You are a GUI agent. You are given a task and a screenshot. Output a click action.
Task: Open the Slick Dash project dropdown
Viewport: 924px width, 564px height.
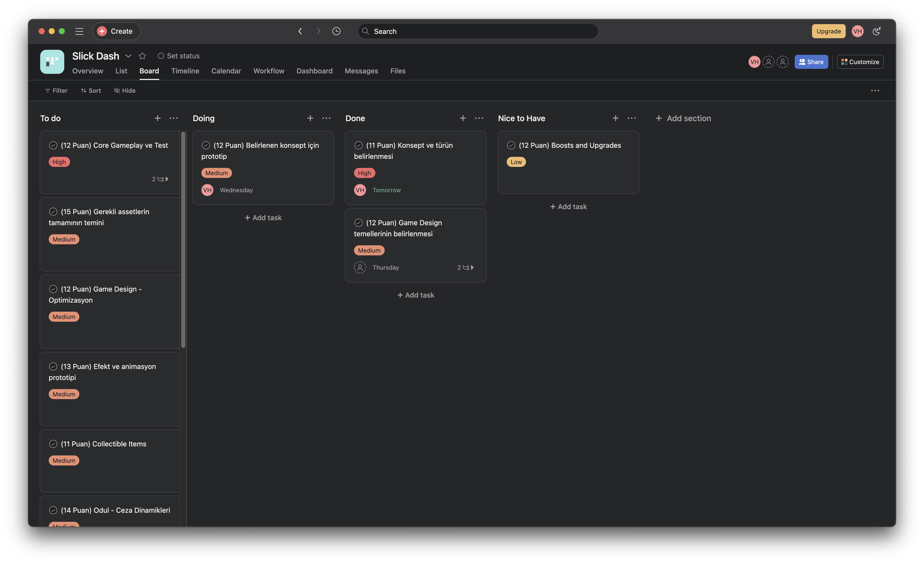[129, 56]
